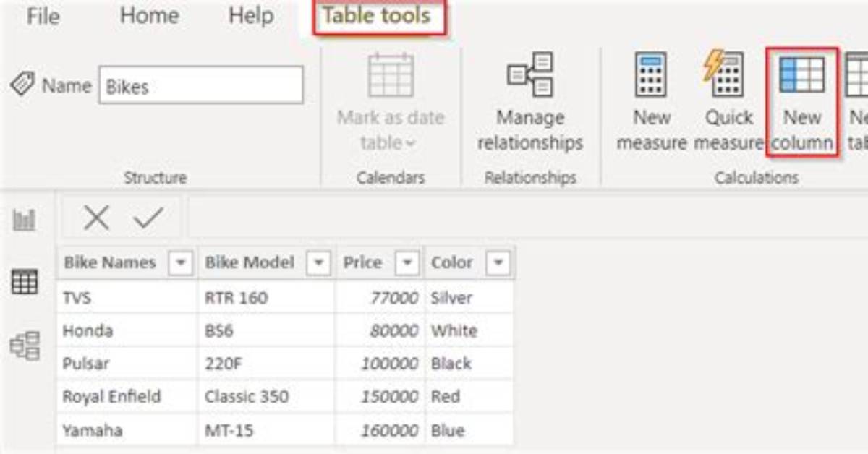This screenshot has height=454, width=868.
Task: Click the price 160000 cell
Action: coord(380,430)
